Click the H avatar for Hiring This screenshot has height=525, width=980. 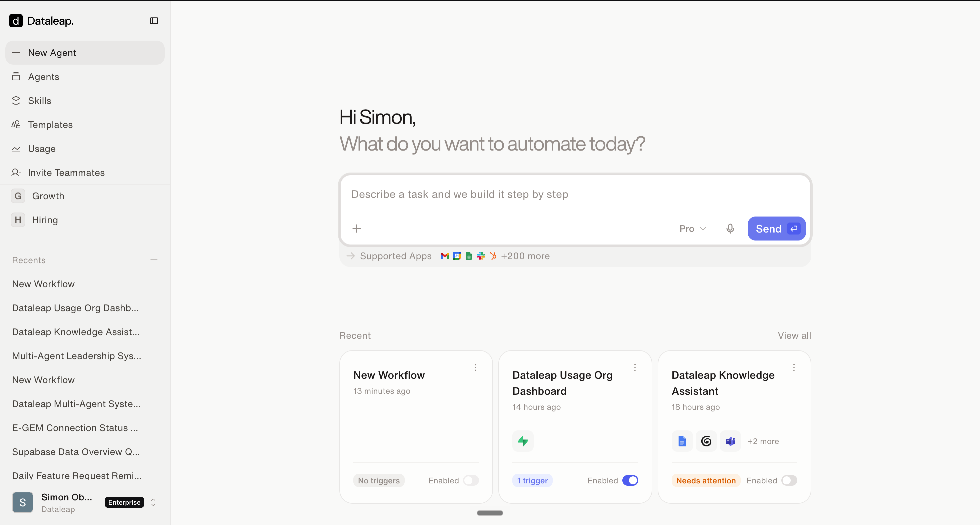pyautogui.click(x=18, y=220)
